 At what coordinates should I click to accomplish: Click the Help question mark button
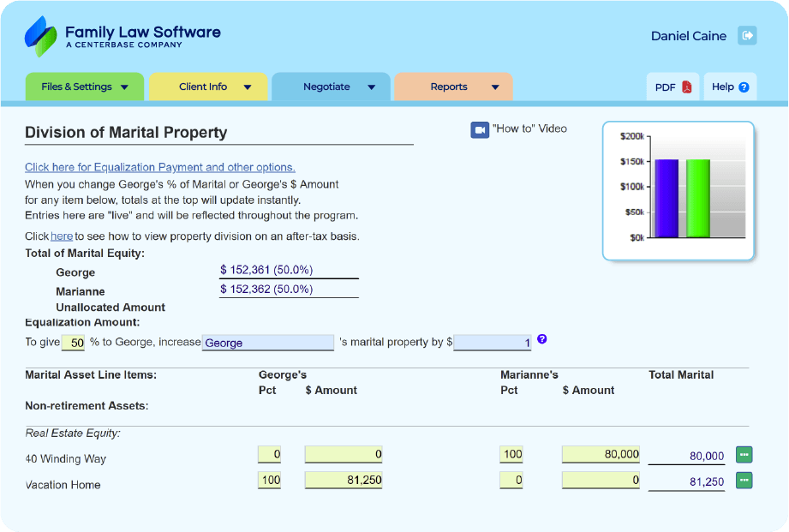tap(730, 87)
